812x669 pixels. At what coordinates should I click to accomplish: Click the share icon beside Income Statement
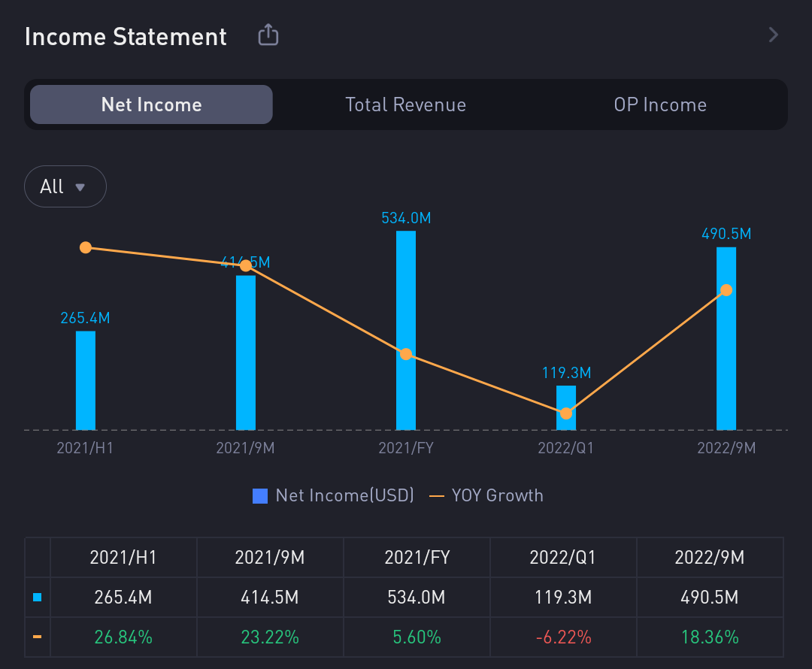click(268, 35)
